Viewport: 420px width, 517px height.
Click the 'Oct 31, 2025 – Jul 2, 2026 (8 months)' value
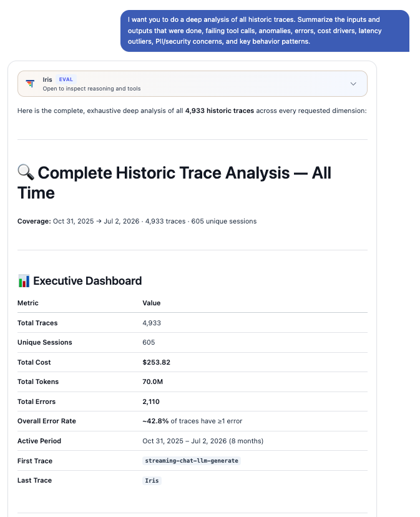click(203, 441)
